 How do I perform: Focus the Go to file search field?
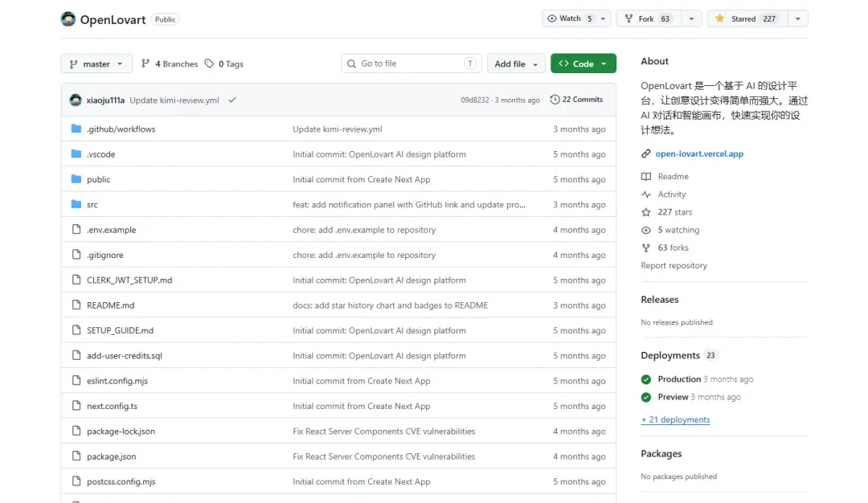[411, 63]
